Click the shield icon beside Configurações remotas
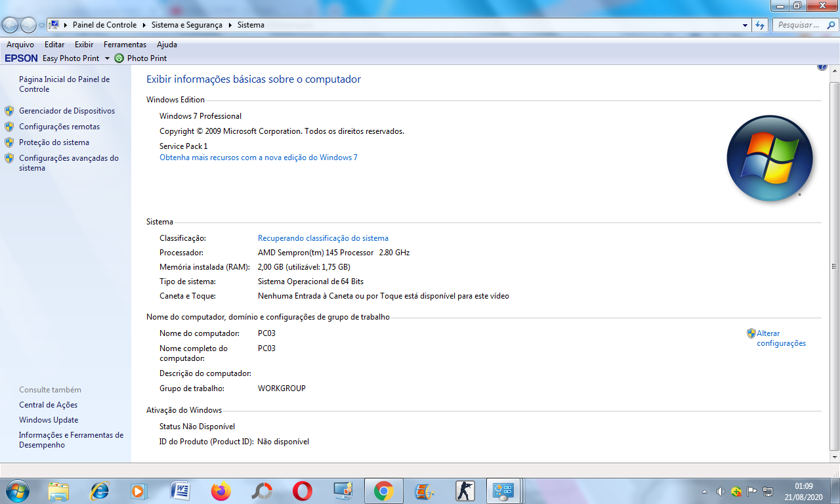Viewport: 840px width, 504px height. (x=9, y=127)
